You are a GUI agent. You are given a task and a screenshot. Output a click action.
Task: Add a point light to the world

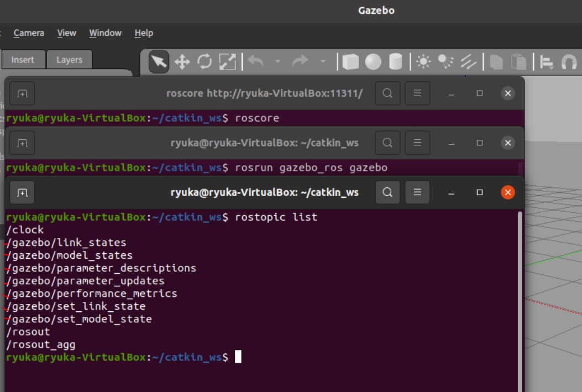tap(423, 61)
